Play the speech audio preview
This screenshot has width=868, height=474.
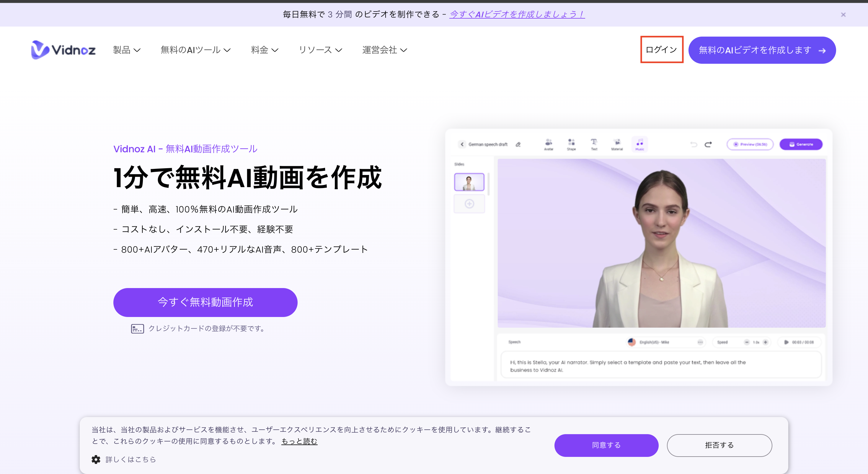pyautogui.click(x=787, y=342)
